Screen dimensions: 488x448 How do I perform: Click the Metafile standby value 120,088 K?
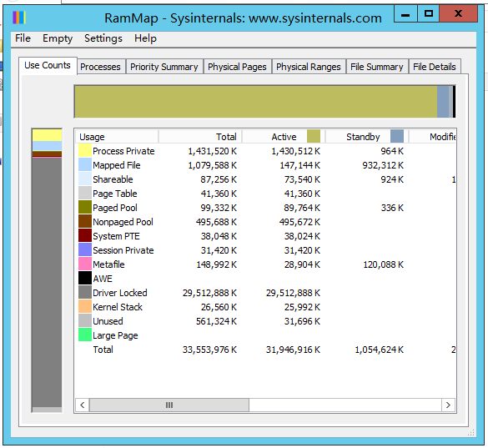(x=383, y=264)
